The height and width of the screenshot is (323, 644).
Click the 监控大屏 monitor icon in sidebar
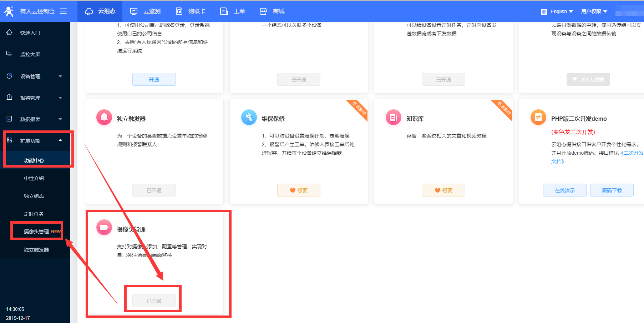pos(10,54)
